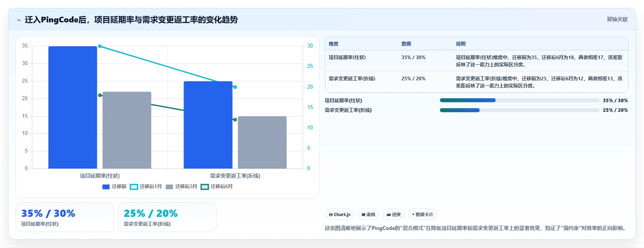Toggle the 迁移后6月 legend entry
644x248 pixels.
point(217,186)
